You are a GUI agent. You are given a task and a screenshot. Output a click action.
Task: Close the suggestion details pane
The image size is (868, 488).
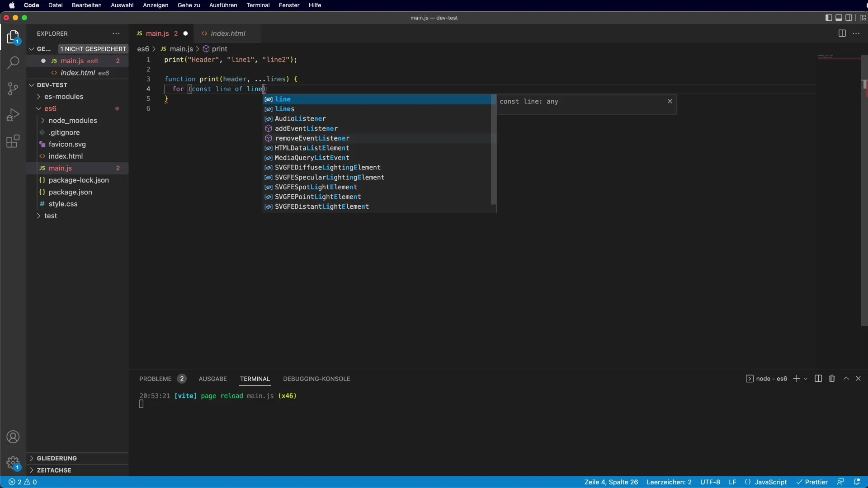(x=670, y=101)
